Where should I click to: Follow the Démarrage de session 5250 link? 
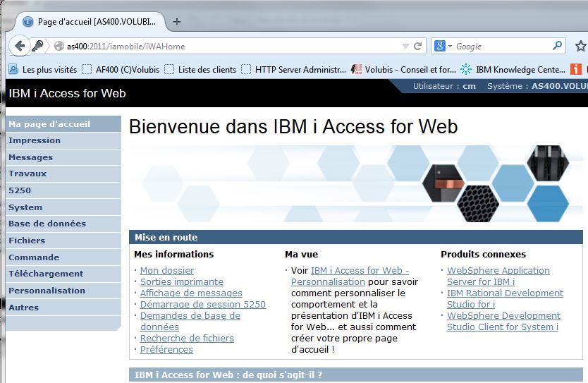tap(203, 304)
